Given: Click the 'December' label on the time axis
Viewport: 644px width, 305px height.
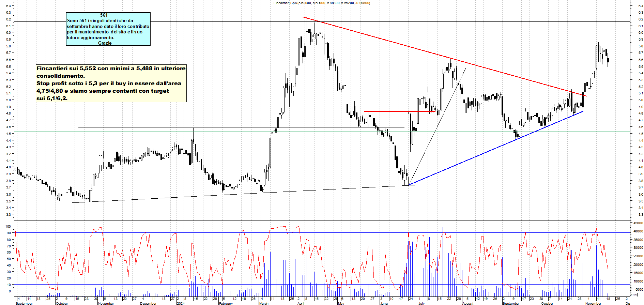Looking at the screenshot, I should pos(149,303).
